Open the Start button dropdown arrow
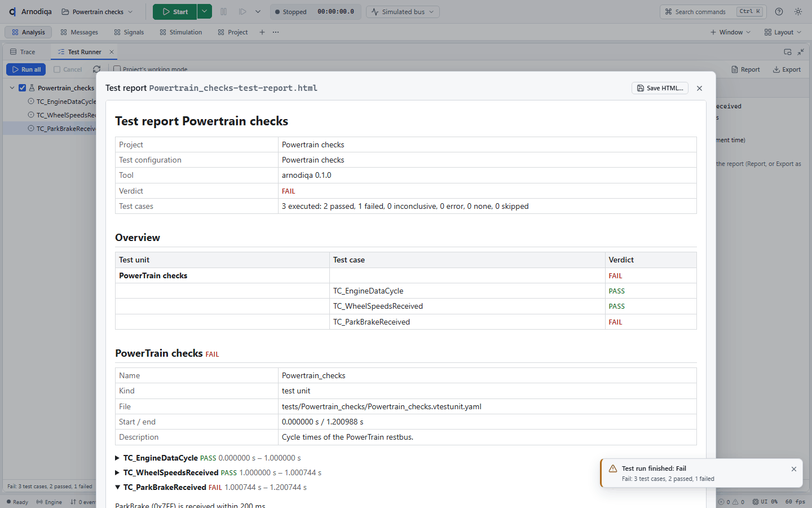The image size is (812, 508). (x=205, y=12)
